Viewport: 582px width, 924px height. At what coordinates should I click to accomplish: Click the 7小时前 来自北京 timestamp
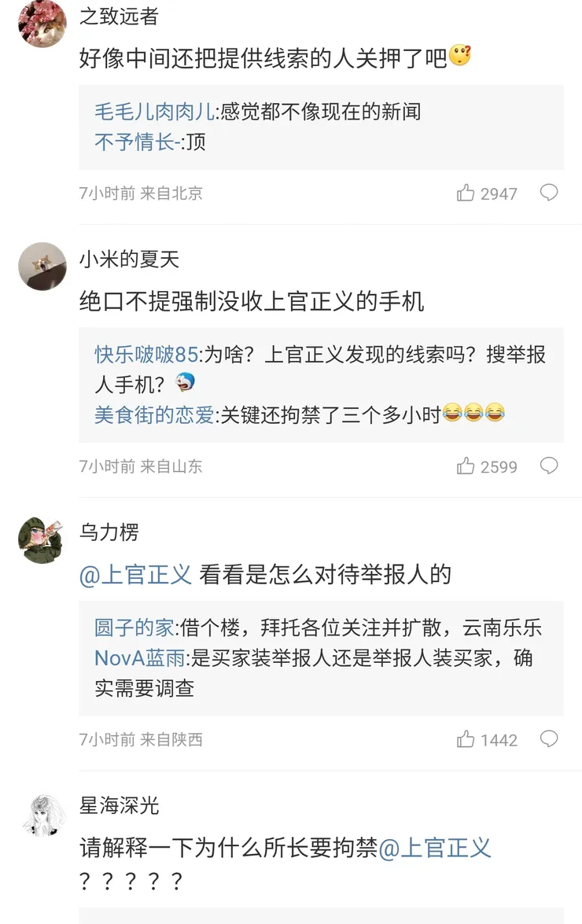point(142,193)
